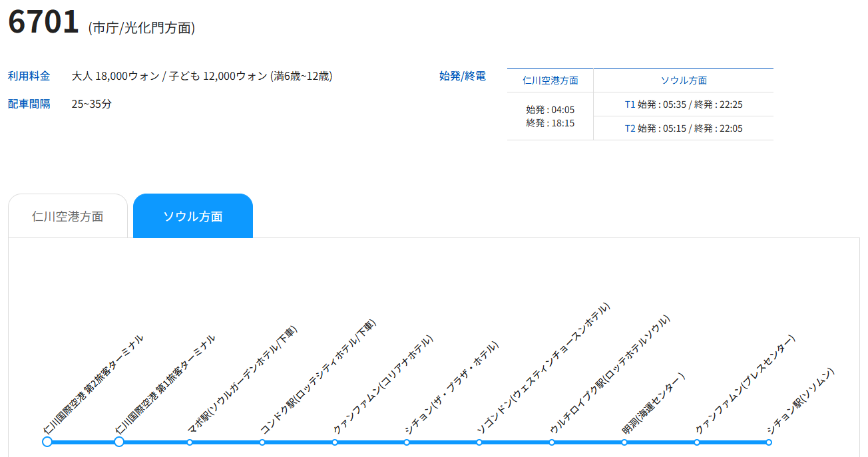The image size is (868, 457).
Task: Switch to the 仁川空港方面 tab
Action: [68, 216]
